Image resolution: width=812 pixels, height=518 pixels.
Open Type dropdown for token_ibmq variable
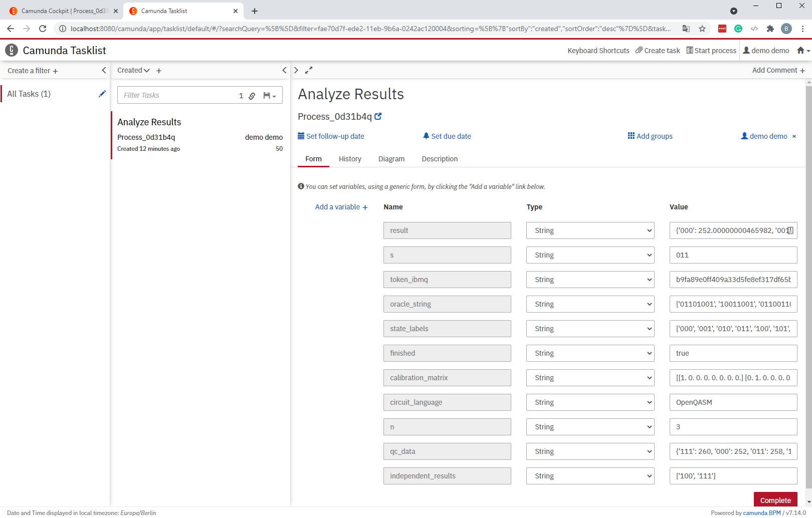590,280
